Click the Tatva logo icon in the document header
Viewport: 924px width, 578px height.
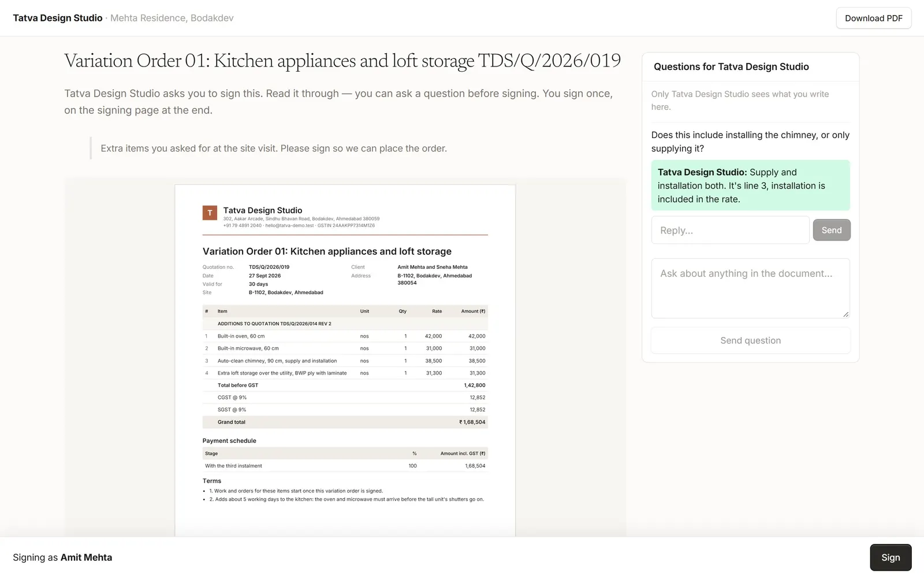(210, 213)
